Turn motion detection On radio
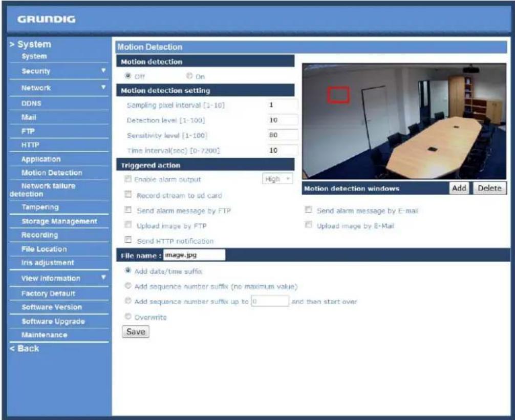This screenshot has width=515, height=420. point(189,76)
